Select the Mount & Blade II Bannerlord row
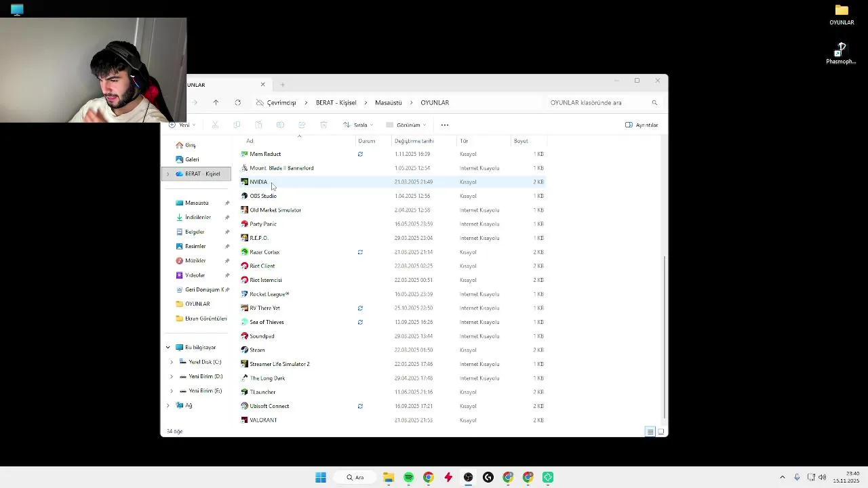The width and height of the screenshot is (868, 488). pos(393,168)
